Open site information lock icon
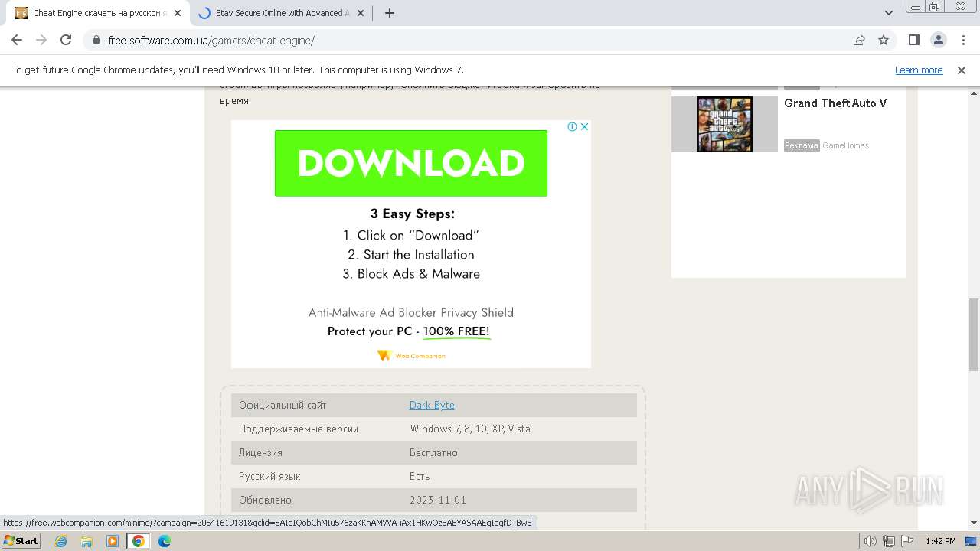980x551 pixels. 96,41
